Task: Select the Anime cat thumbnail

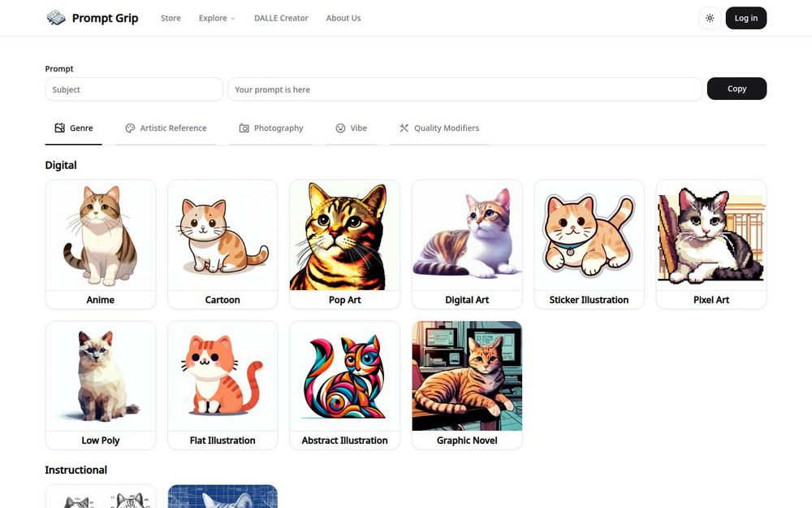Action: pos(101,236)
